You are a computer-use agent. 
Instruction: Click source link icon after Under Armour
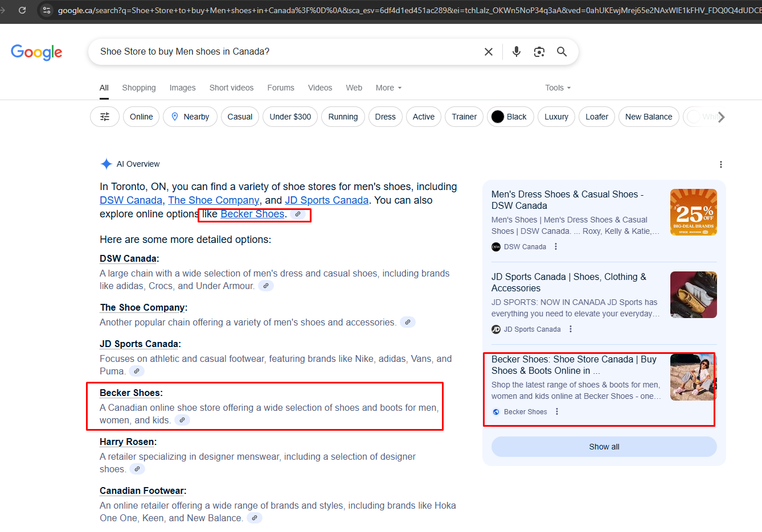266,286
